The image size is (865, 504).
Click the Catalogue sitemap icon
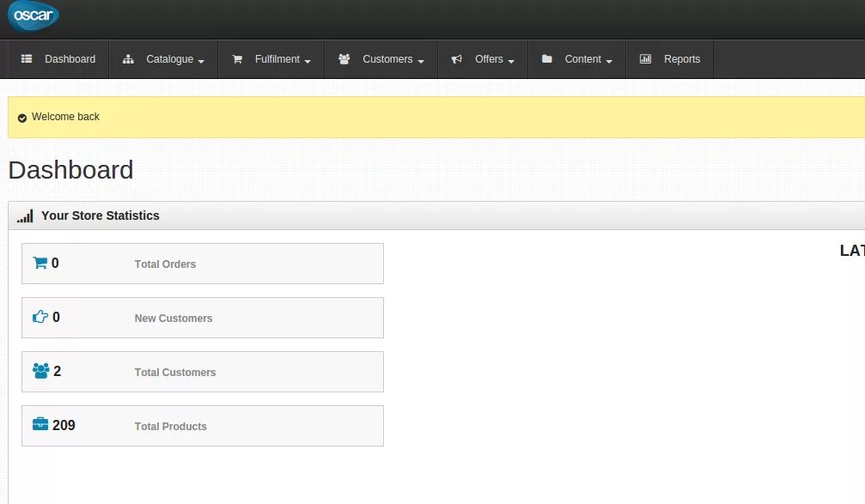pyautogui.click(x=128, y=59)
